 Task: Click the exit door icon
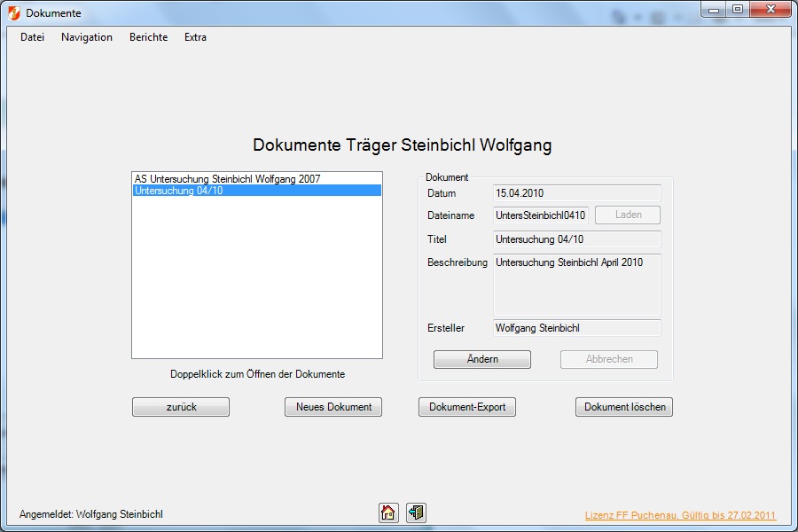point(417,512)
